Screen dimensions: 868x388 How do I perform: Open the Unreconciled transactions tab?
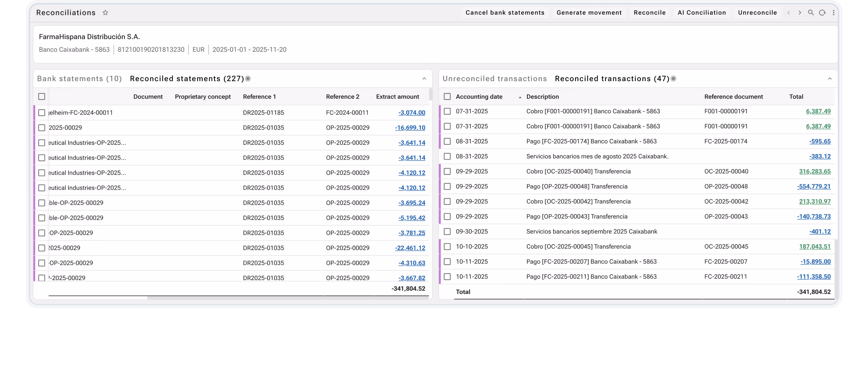point(495,79)
